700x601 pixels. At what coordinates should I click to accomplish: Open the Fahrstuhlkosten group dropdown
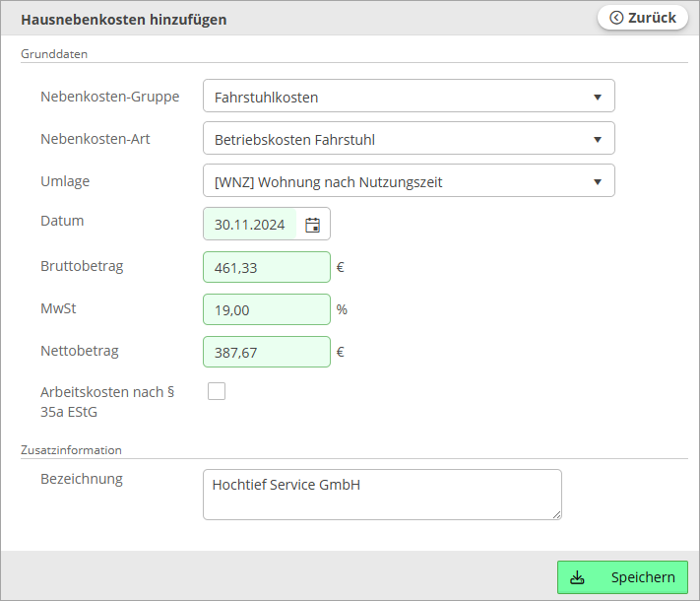click(x=409, y=96)
